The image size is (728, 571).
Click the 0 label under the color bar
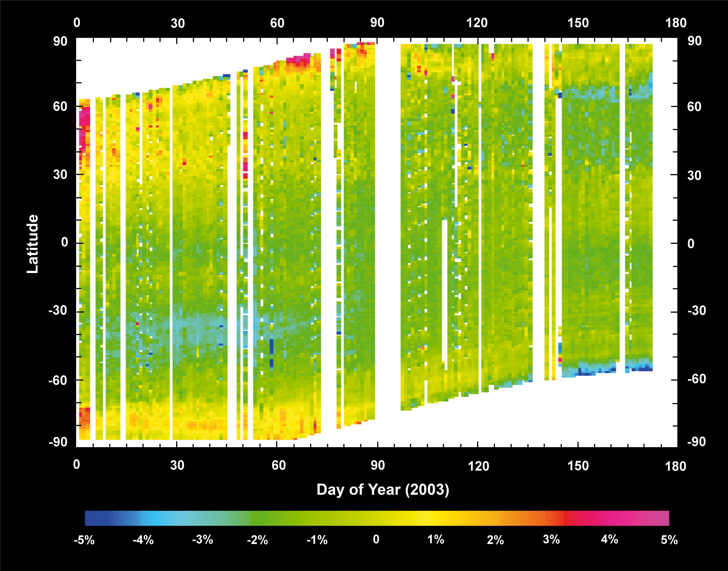[376, 539]
